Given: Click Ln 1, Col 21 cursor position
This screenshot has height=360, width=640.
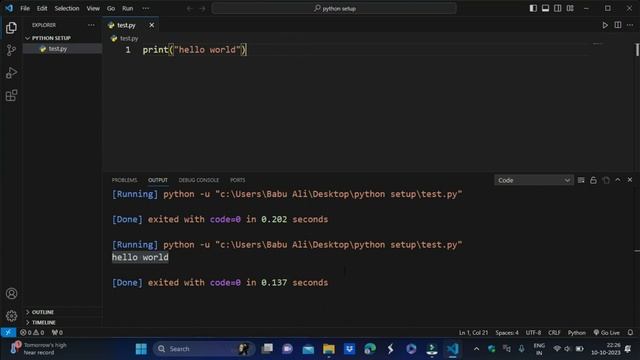Looking at the screenshot, I should tap(473, 332).
